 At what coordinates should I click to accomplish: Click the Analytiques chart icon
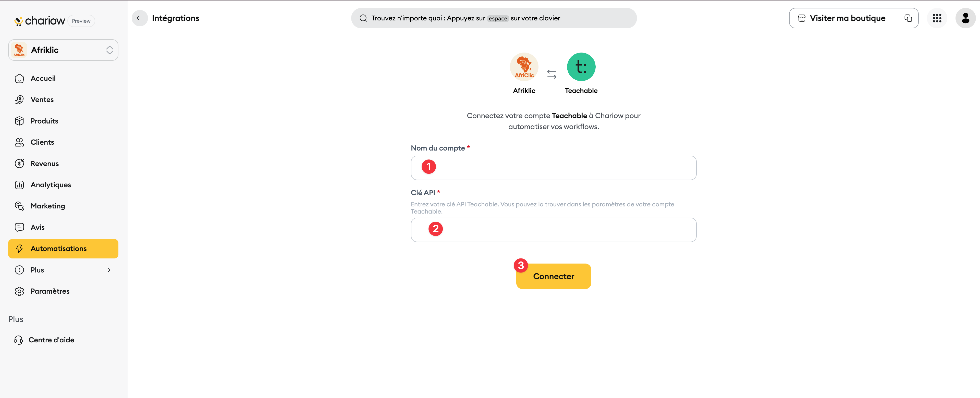(x=19, y=185)
